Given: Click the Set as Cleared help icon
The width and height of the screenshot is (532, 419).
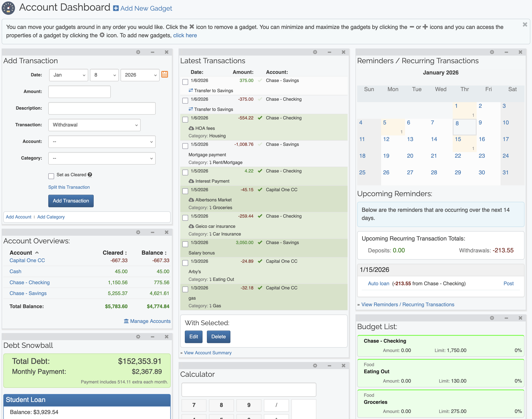Looking at the screenshot, I should click(x=90, y=175).
